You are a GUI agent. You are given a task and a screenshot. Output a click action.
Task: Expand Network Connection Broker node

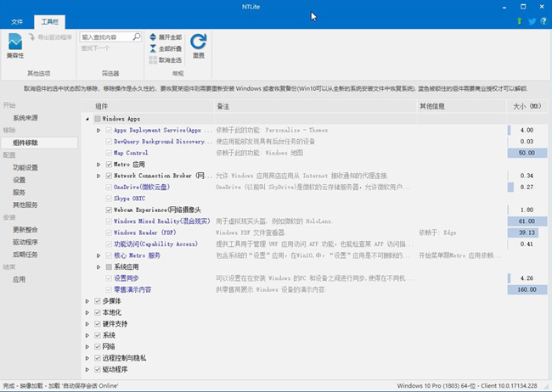point(99,176)
